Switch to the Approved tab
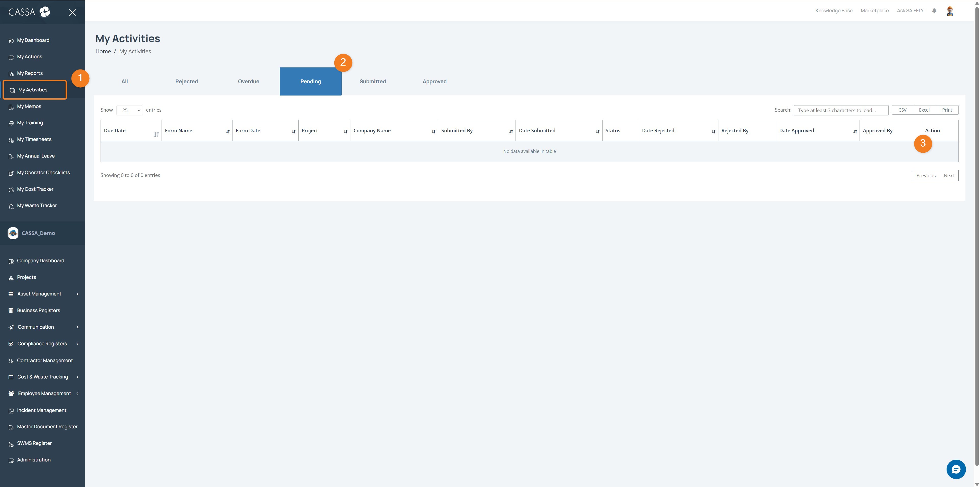Screen dimensions: 980x487 [434, 81]
